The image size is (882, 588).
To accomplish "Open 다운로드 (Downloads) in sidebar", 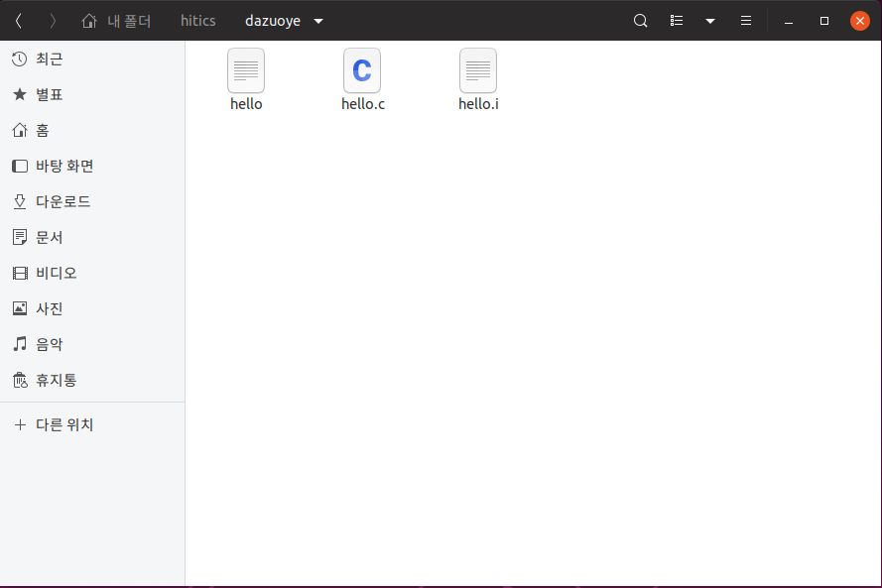I will (92, 202).
